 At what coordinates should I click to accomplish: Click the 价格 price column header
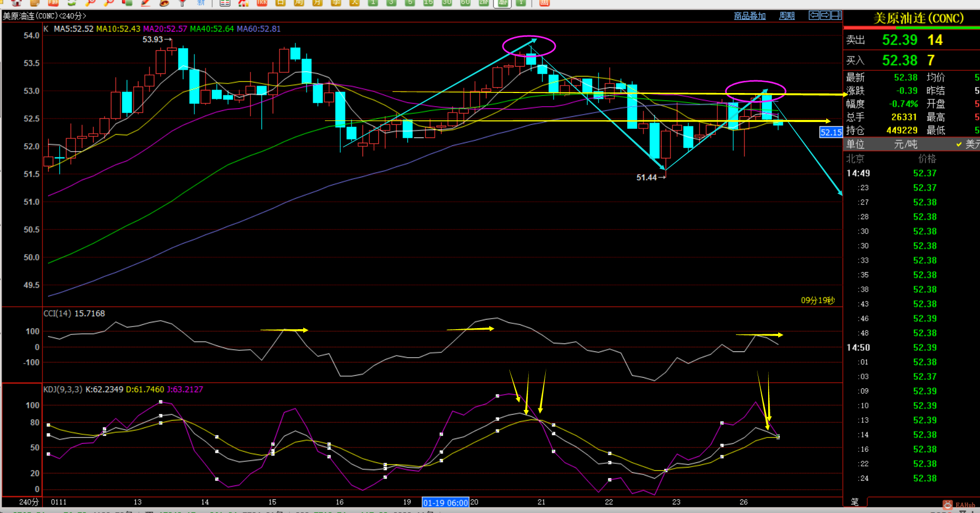coord(927,158)
